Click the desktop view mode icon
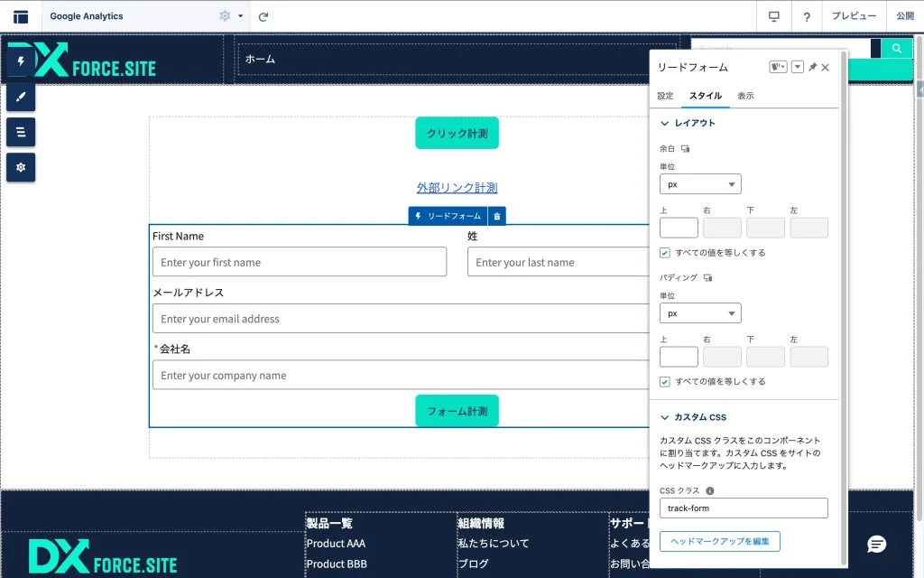Image resolution: width=924 pixels, height=578 pixels. 773,16
